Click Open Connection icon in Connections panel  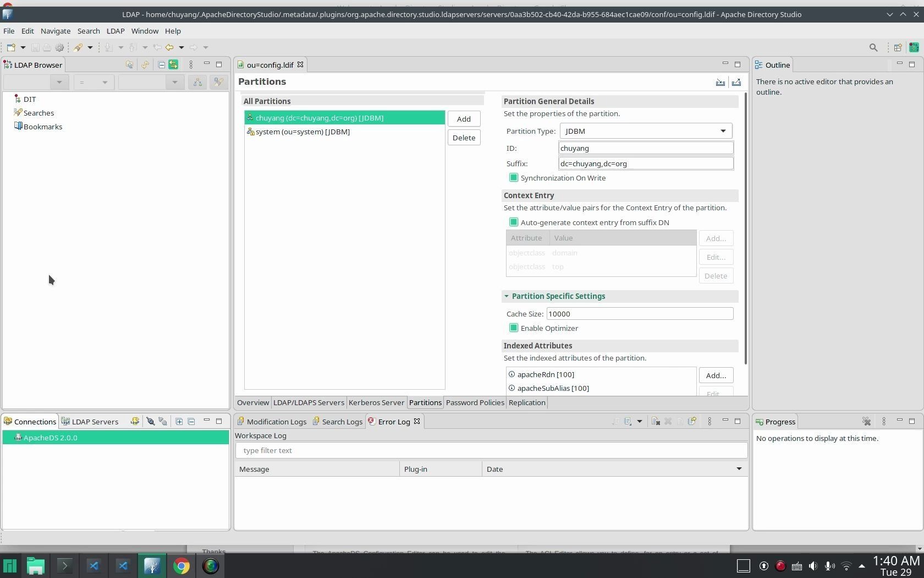tap(150, 421)
